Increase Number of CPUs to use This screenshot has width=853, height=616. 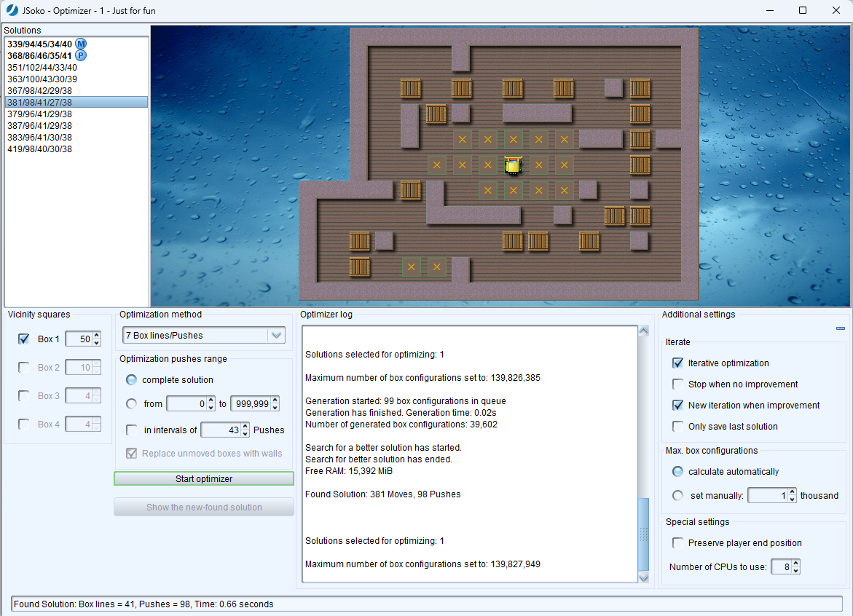coord(795,564)
